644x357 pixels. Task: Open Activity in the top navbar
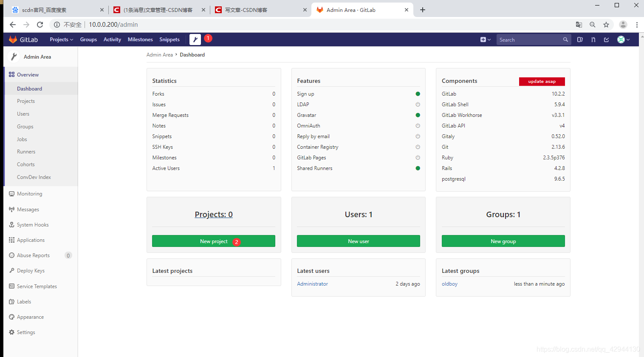112,40
